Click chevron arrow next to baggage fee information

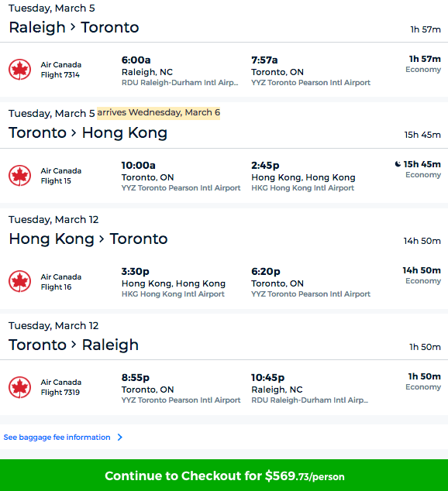120,437
